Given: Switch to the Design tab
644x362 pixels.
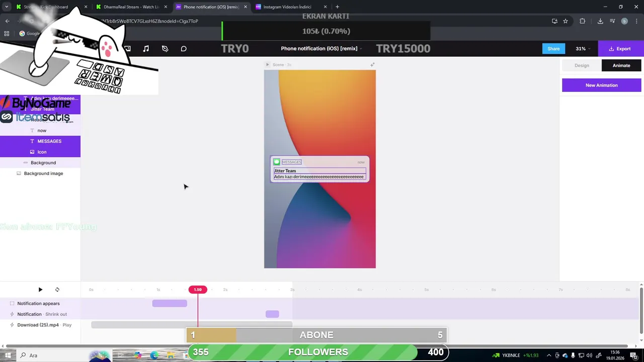Looking at the screenshot, I should (582, 65).
